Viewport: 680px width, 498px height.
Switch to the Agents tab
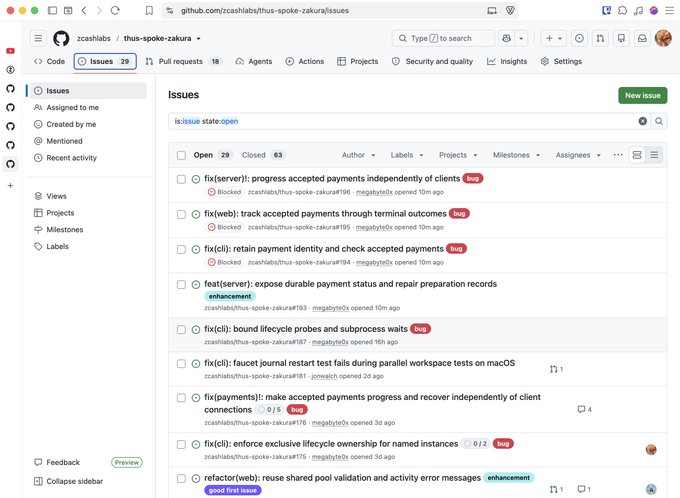[x=254, y=61]
